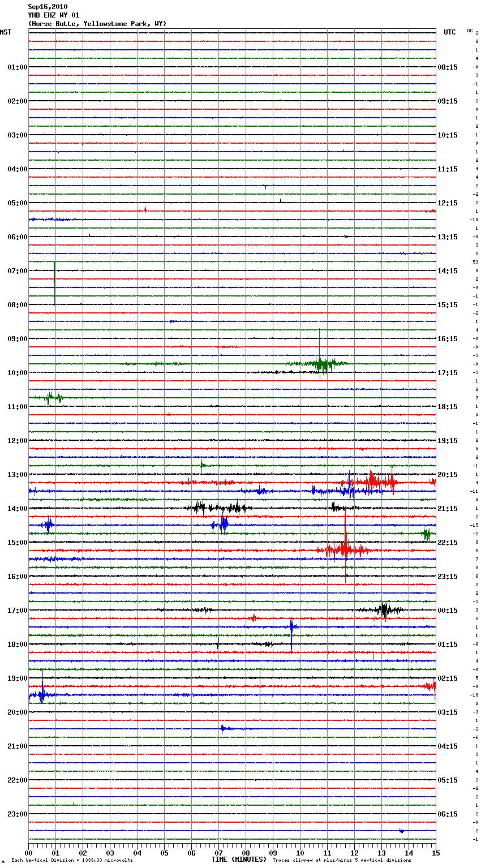This screenshot has height=868, width=481.
Task: Select the 05:00 MST time label
Action: 17,203
